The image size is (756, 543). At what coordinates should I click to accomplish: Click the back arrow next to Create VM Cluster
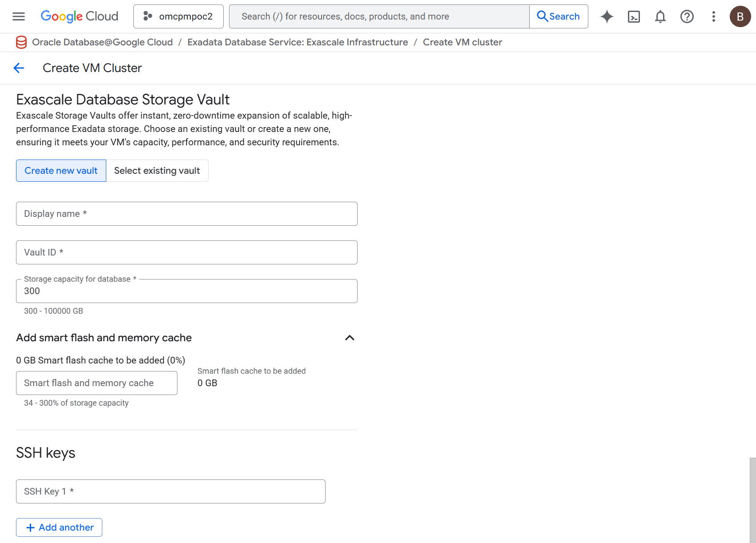click(19, 68)
